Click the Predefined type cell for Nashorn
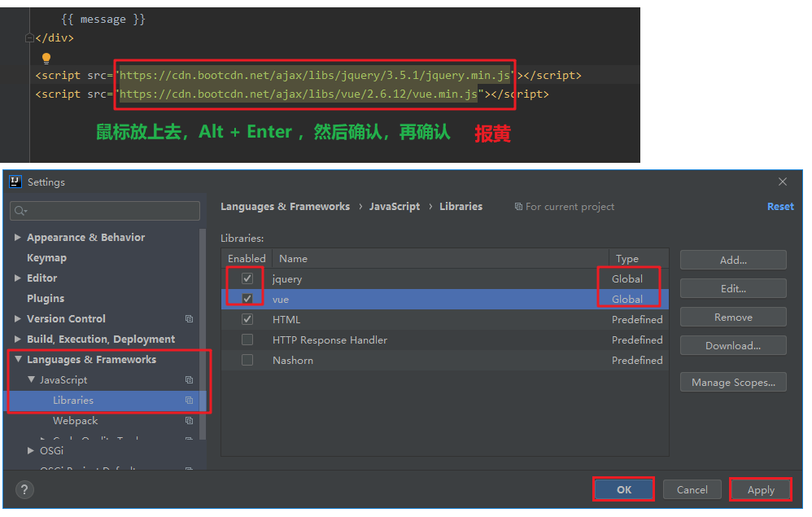The image size is (812, 517). tap(637, 360)
